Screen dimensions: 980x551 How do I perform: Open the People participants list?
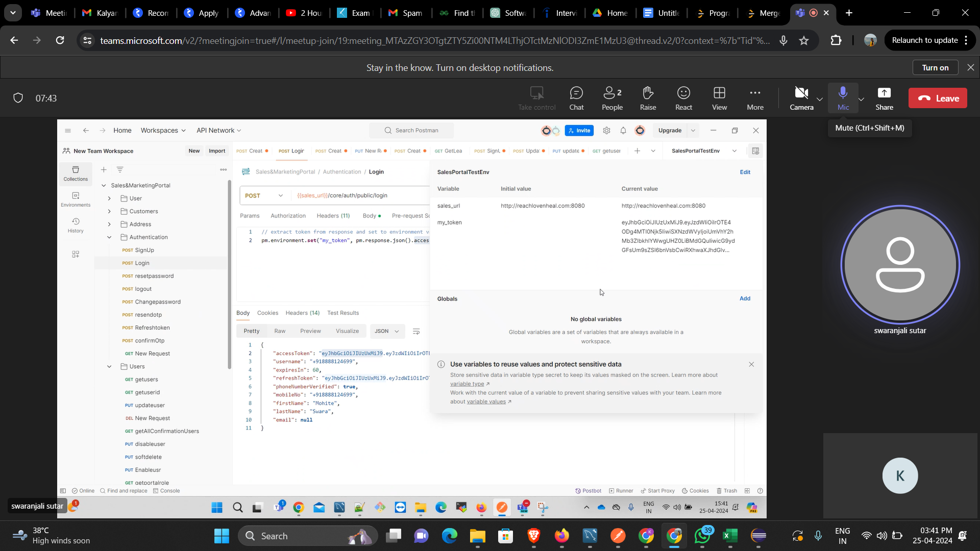pyautogui.click(x=612, y=98)
